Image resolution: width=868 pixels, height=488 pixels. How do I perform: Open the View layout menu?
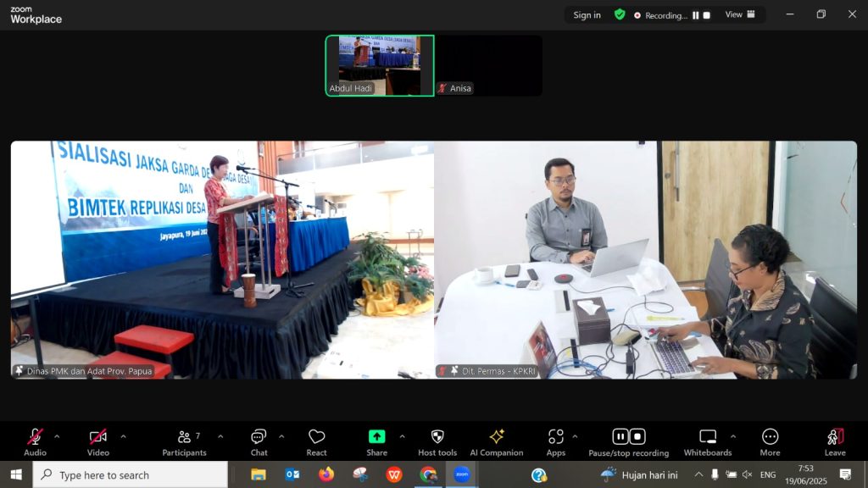point(740,15)
